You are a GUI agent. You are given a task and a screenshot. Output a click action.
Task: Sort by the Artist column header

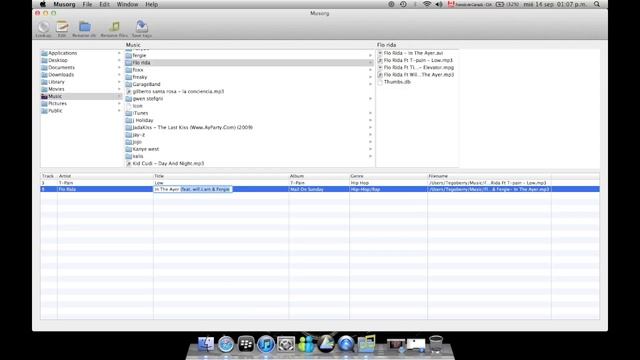(105, 176)
